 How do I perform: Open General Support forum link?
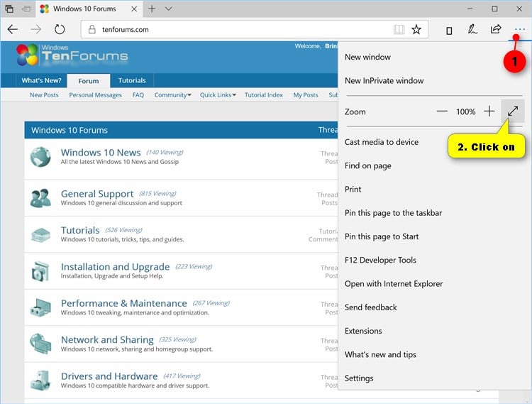click(97, 194)
